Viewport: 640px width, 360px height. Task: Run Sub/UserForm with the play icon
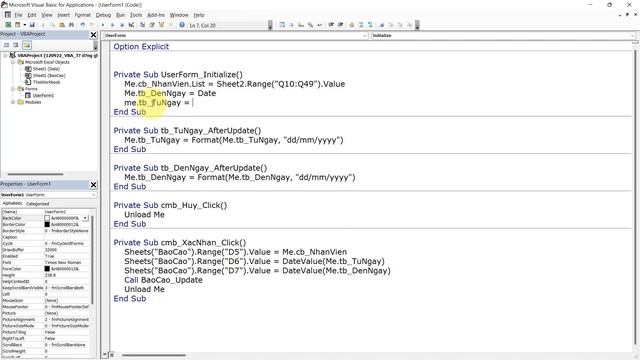(x=103, y=25)
